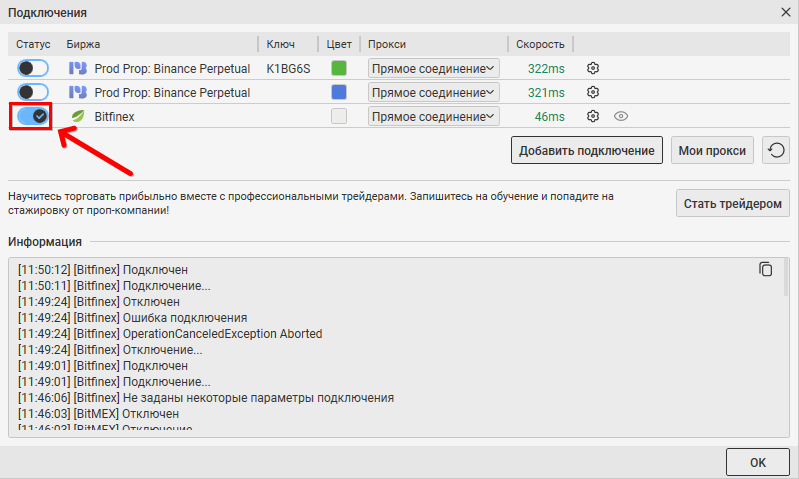Image resolution: width=799 pixels, height=479 pixels.
Task: Click the Скорость column header
Action: click(x=541, y=44)
